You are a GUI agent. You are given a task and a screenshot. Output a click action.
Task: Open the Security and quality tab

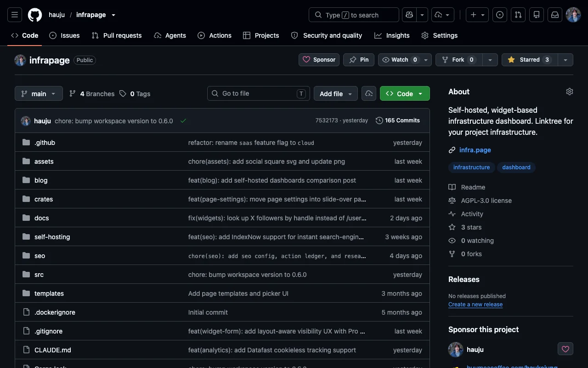327,35
